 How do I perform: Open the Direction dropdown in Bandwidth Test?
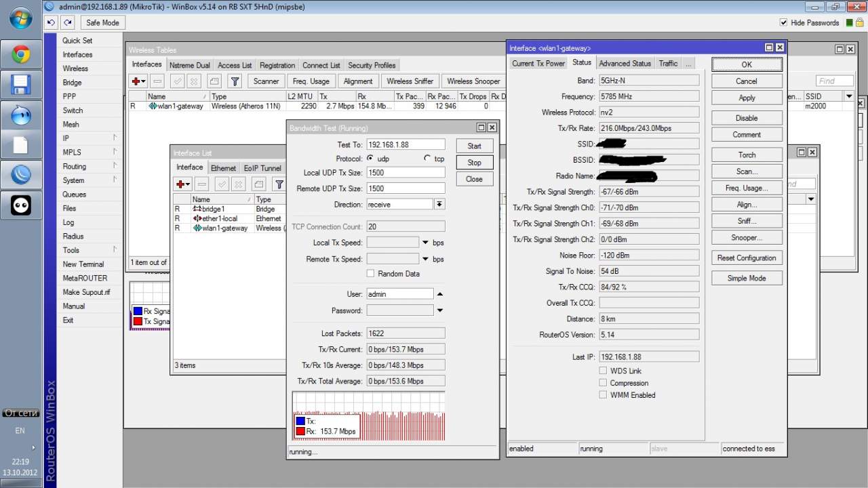[439, 204]
